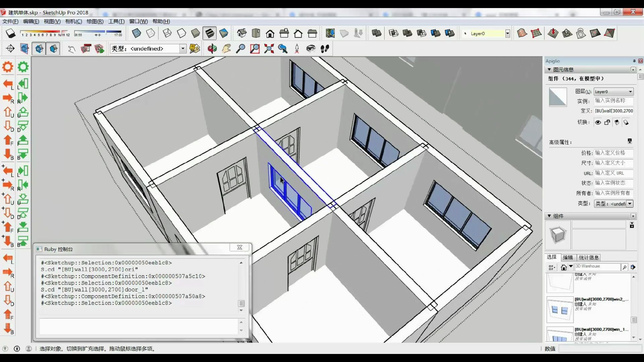
Task: Collapse the 图元信息 panel
Action: tap(549, 70)
